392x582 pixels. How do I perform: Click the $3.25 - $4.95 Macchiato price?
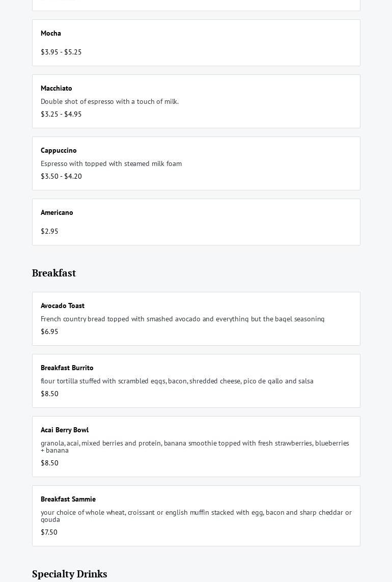pos(61,114)
